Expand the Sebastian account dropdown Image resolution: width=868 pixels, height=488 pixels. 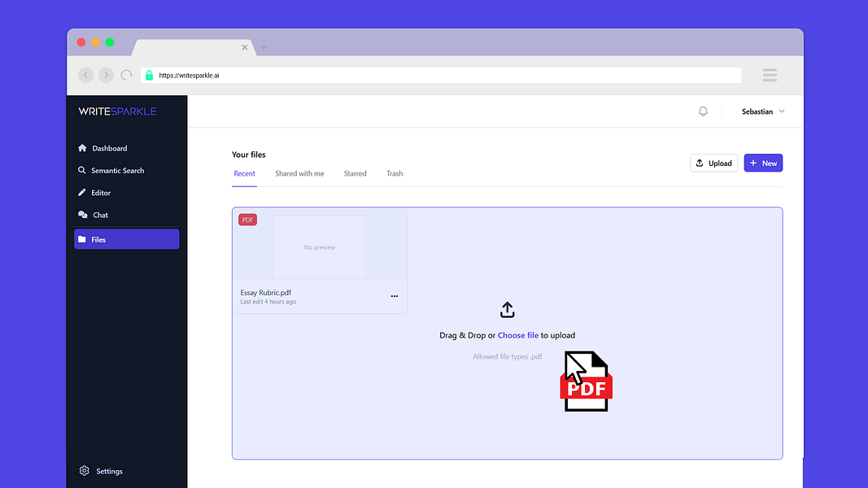pyautogui.click(x=763, y=111)
